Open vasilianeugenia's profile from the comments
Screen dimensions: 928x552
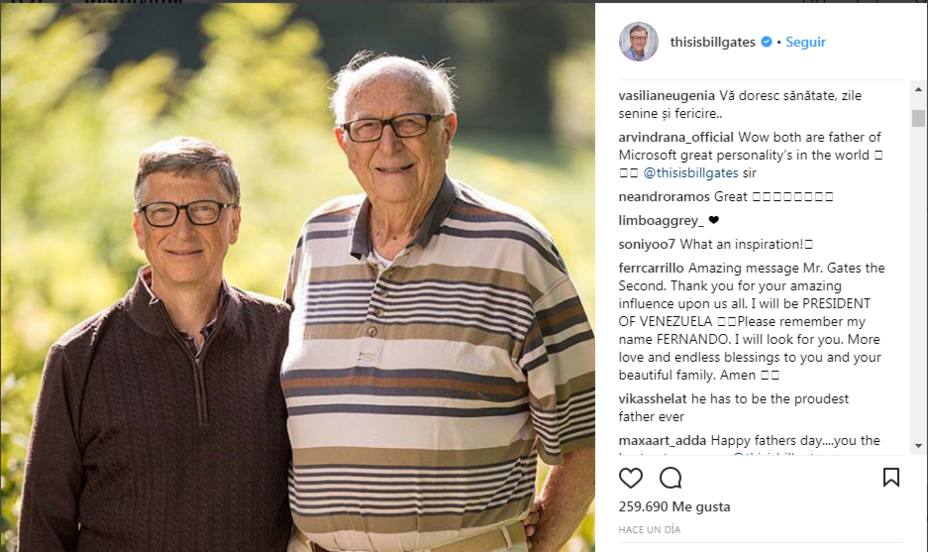coord(666,95)
